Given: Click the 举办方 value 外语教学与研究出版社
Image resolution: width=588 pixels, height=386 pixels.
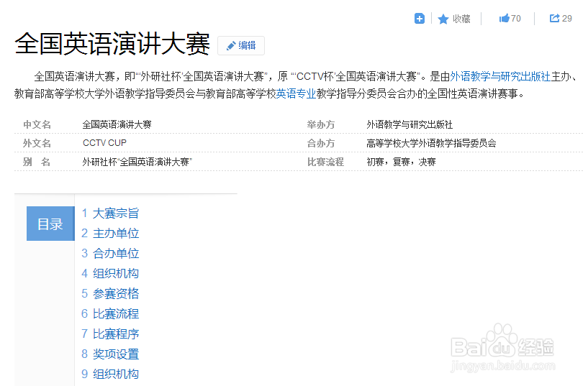Looking at the screenshot, I should [x=410, y=124].
